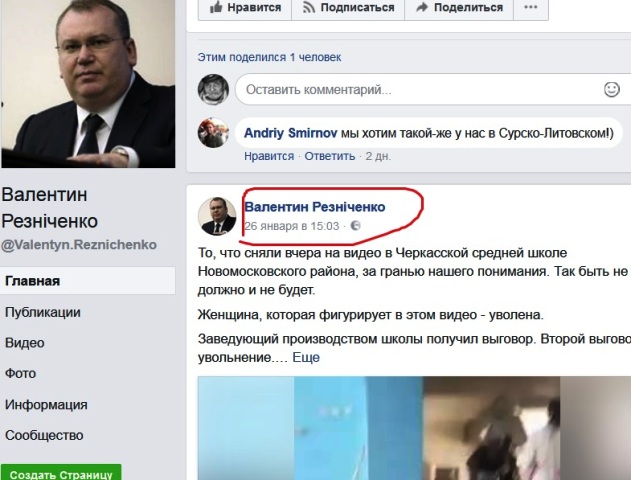This screenshot has height=480, width=631.
Task: Click the Поделиться share arrow button
Action: click(459, 8)
